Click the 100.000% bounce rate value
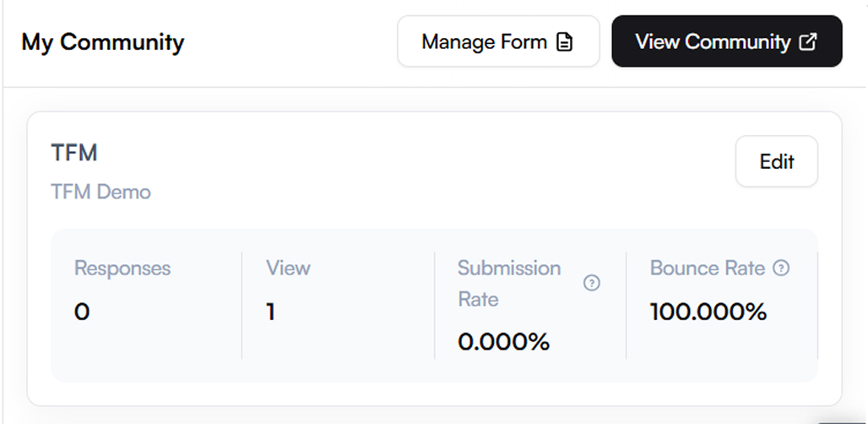 click(x=708, y=313)
